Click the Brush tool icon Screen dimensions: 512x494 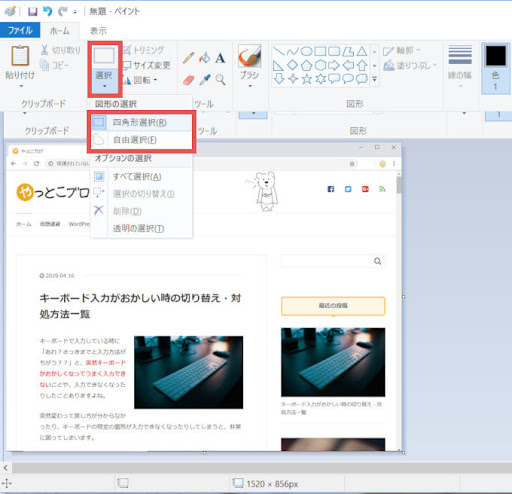[249, 56]
